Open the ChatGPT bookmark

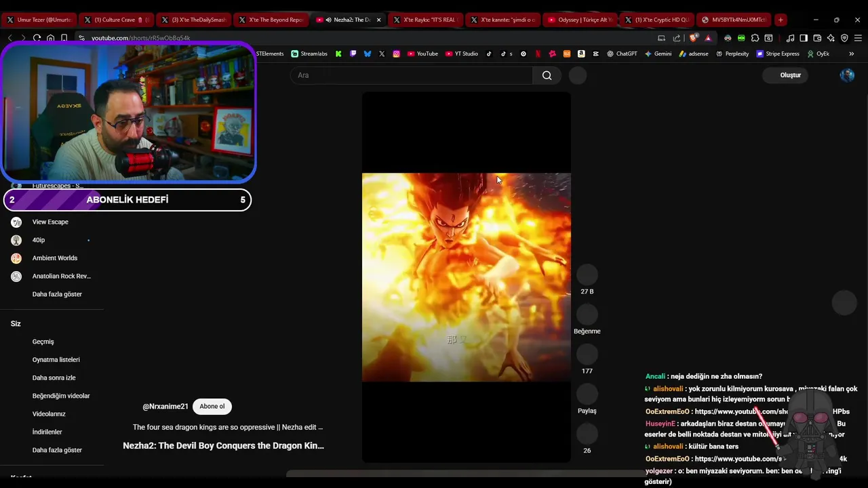click(x=622, y=54)
